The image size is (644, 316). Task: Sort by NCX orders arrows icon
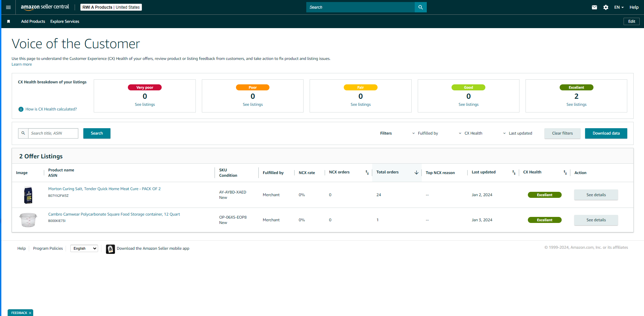point(367,173)
